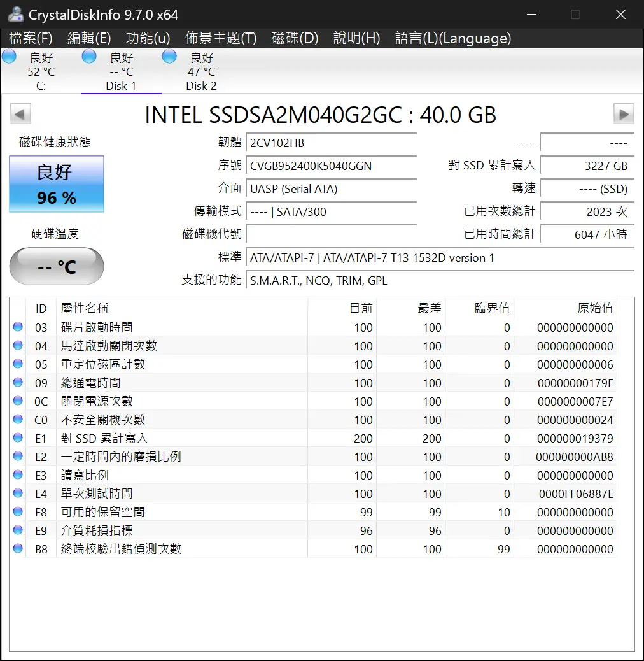Open the 功能(u) menu
Viewport: 644px width, 661px height.
click(x=148, y=38)
